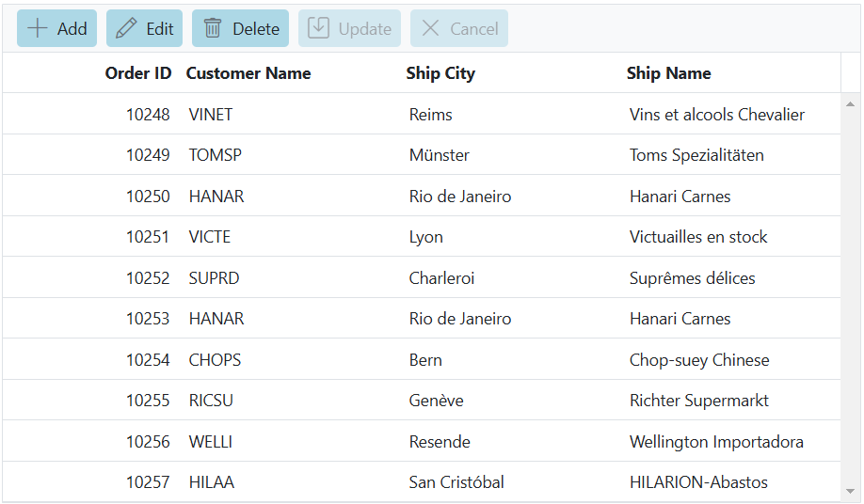
Task: Click the Add plus icon
Action: tap(38, 28)
